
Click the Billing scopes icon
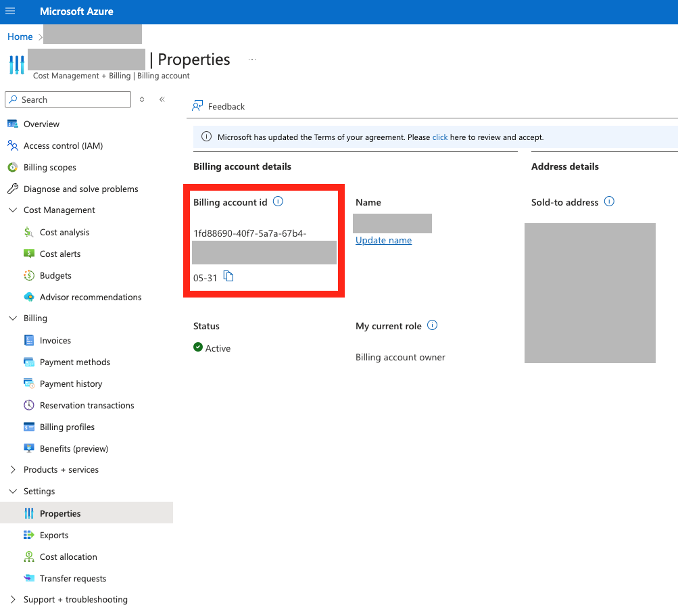(x=13, y=168)
